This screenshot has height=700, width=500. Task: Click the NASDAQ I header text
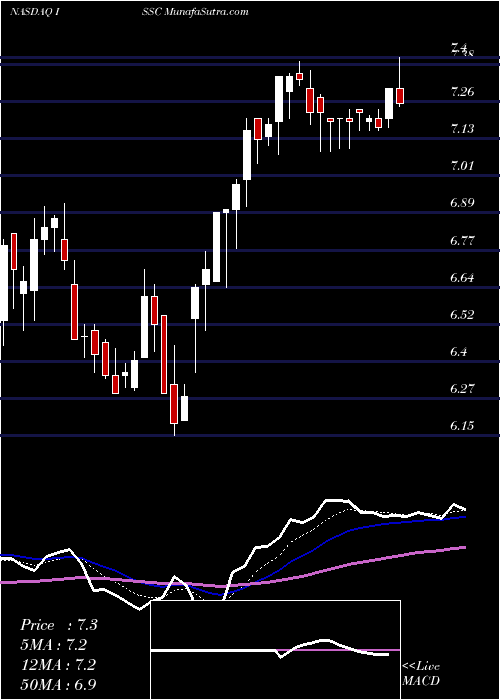(35, 12)
